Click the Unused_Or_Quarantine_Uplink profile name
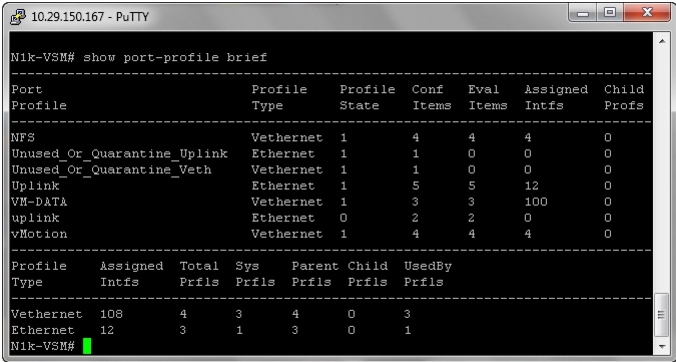The image size is (676, 362). [x=119, y=154]
